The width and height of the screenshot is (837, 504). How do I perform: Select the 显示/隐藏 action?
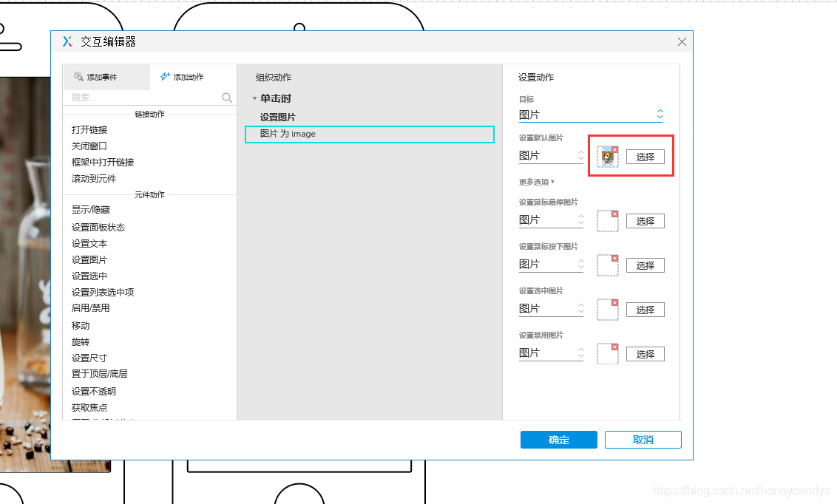tap(91, 210)
